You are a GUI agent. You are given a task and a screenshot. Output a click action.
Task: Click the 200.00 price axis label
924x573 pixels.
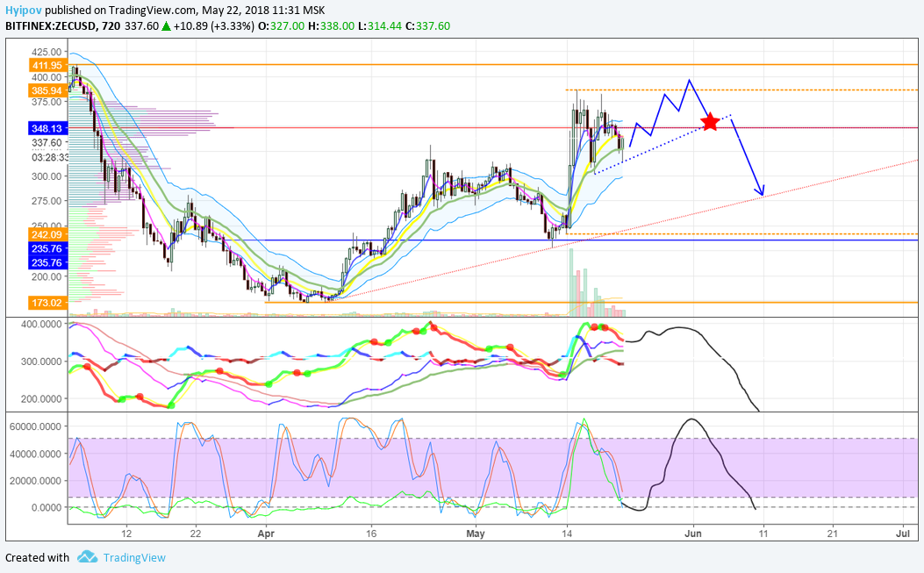point(47,276)
